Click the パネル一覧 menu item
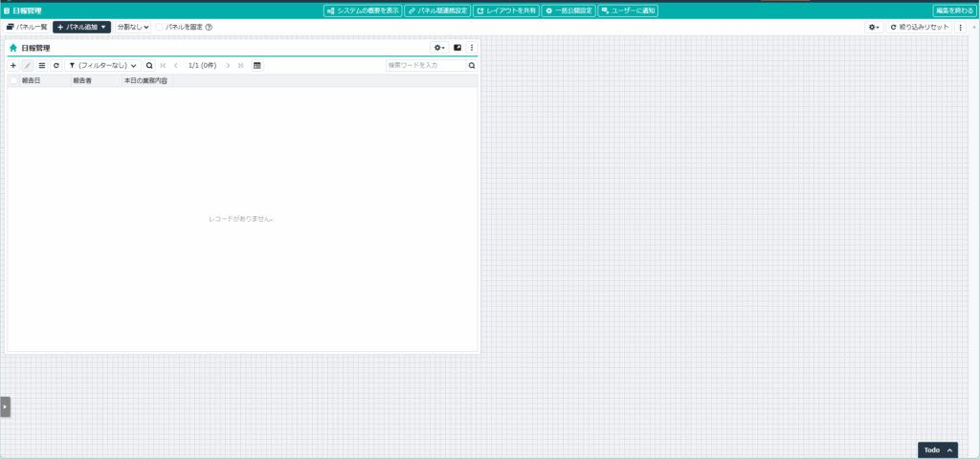This screenshot has width=980, height=459. [x=27, y=27]
